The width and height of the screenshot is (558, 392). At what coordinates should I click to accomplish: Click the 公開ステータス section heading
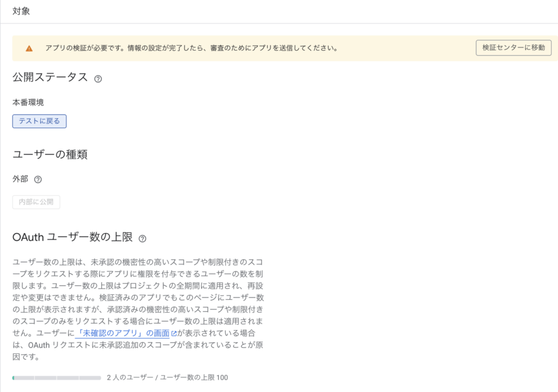tap(50, 77)
